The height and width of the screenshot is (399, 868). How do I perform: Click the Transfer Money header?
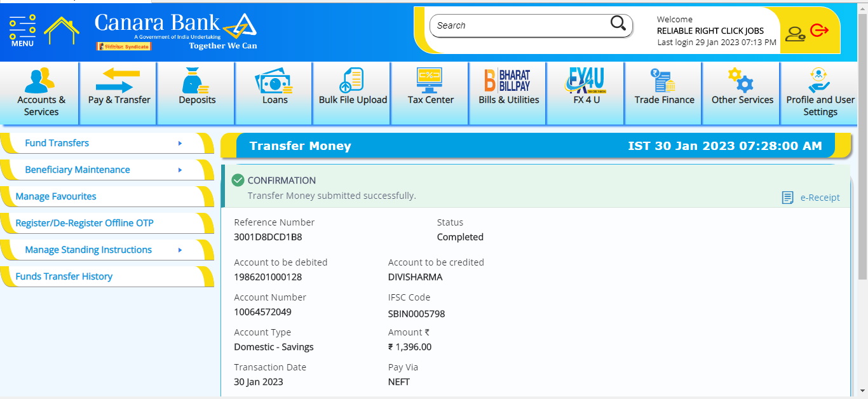pyautogui.click(x=300, y=146)
